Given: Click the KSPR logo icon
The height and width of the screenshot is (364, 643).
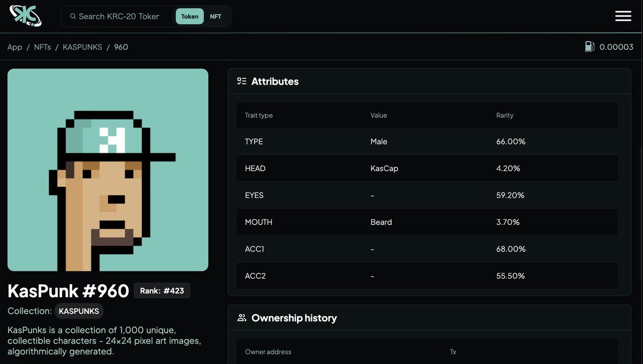Looking at the screenshot, I should coord(25,16).
